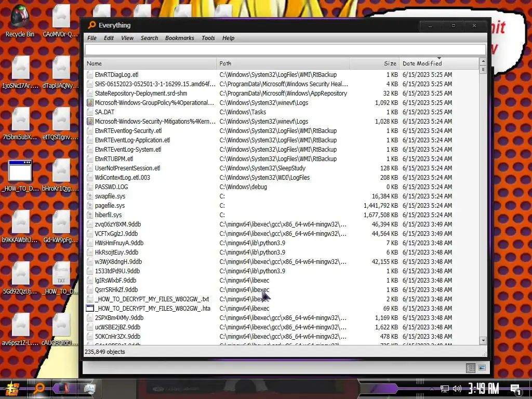
Task: Click the Everything search input field
Action: (x=285, y=49)
